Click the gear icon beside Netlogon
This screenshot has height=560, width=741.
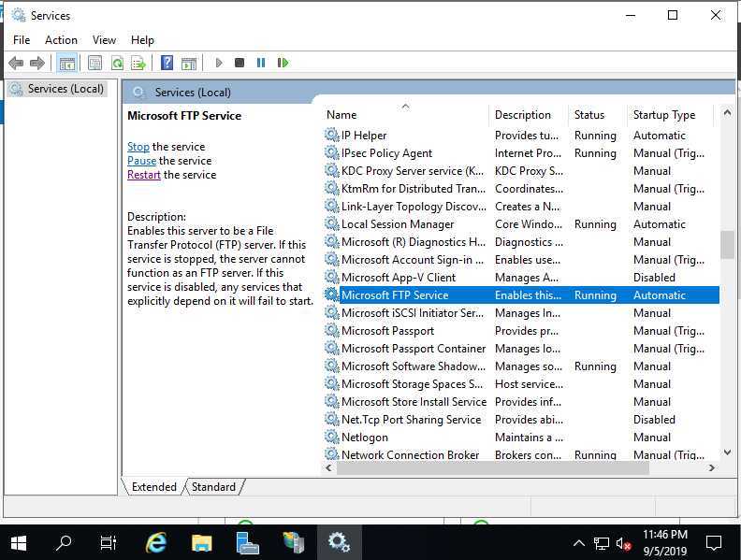[x=332, y=438]
